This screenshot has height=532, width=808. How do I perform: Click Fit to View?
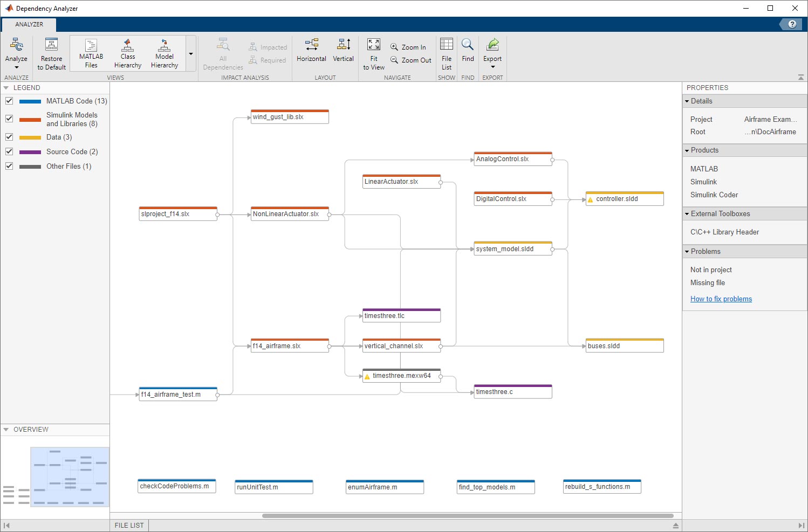374,54
